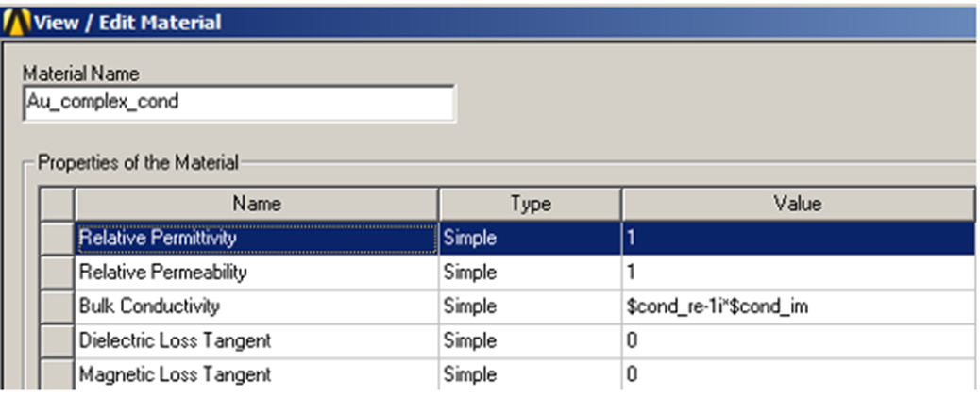The image size is (980, 397).
Task: Edit the Magnetic Loss Tangent value cell
Action: click(798, 374)
